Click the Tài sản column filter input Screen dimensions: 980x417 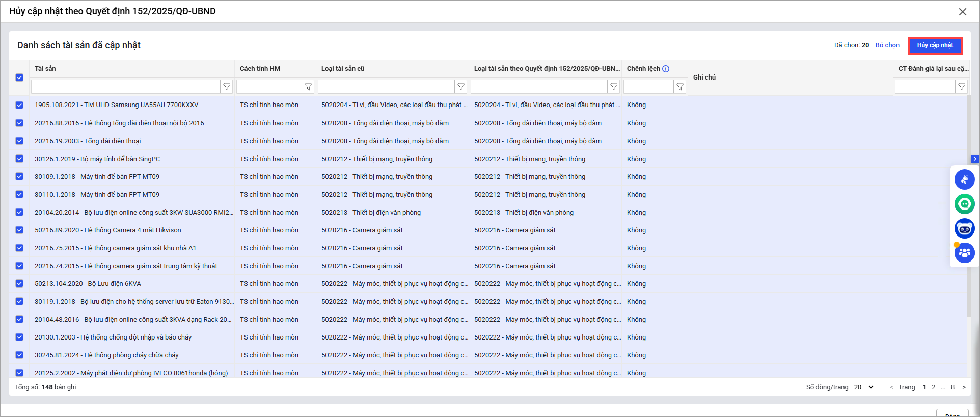125,87
